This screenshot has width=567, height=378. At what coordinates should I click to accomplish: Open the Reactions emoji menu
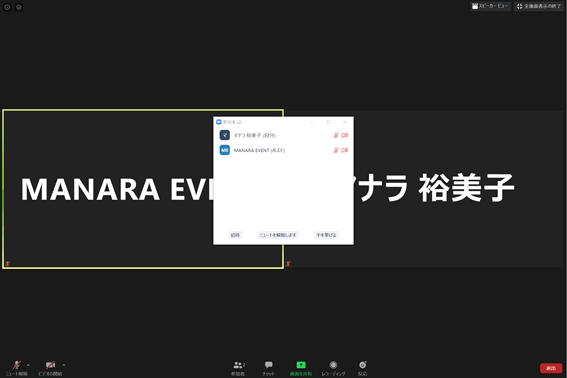(362, 368)
